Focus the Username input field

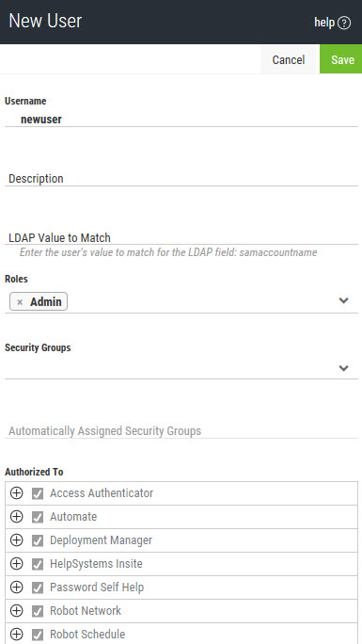181,120
